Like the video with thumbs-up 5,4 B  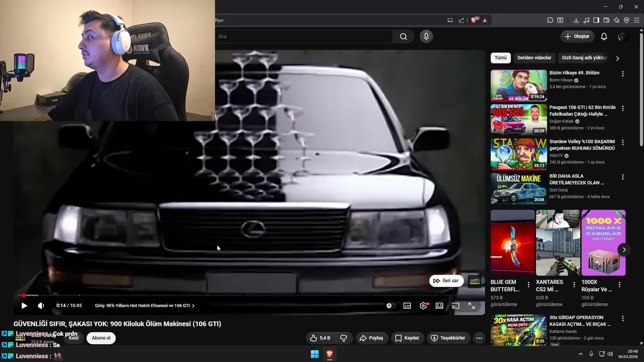(319, 338)
